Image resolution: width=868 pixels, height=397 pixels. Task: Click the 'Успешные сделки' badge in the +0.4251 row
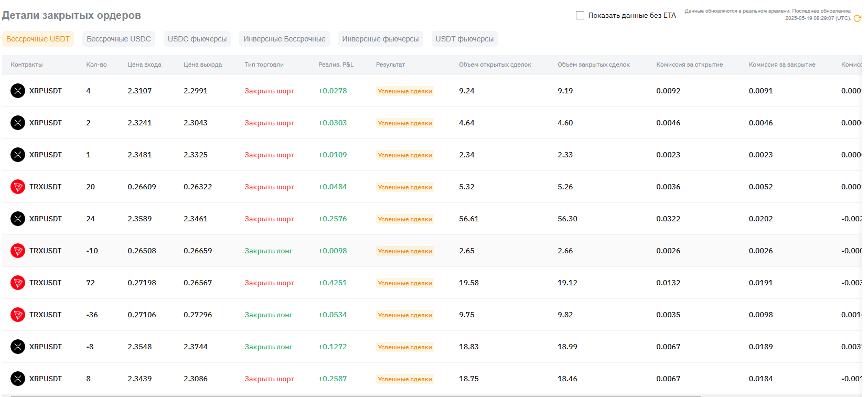pos(405,283)
